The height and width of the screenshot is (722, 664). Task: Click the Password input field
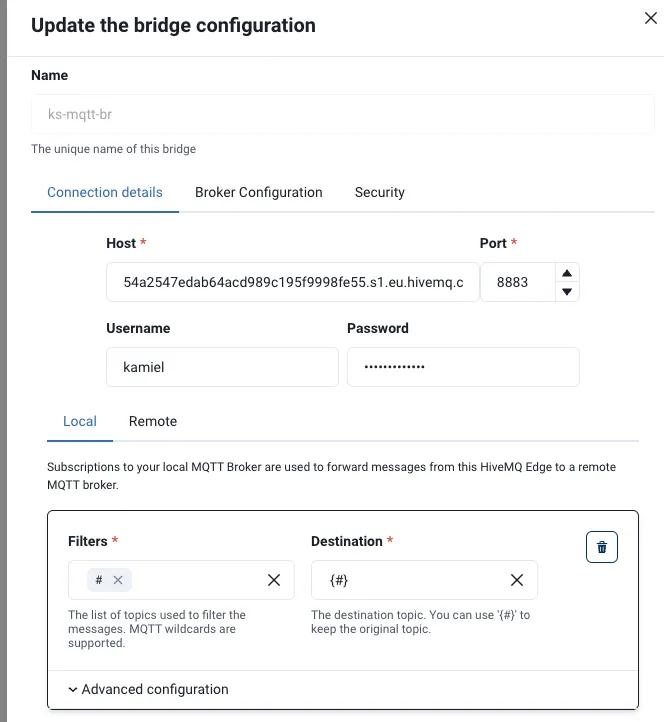click(463, 367)
